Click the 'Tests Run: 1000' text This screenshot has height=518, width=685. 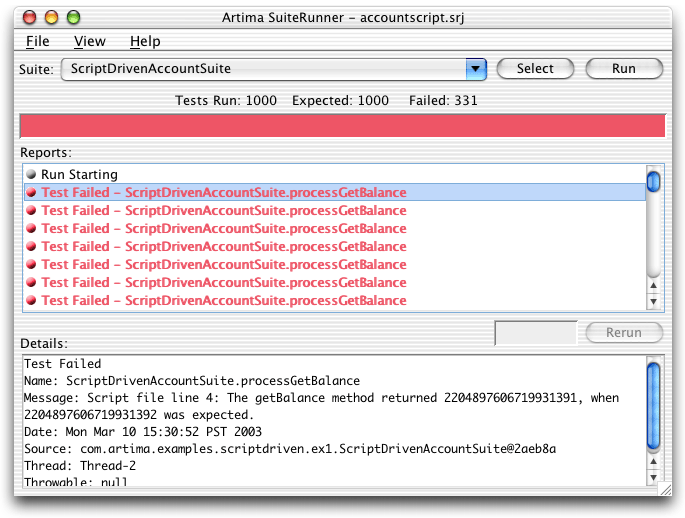point(226,100)
